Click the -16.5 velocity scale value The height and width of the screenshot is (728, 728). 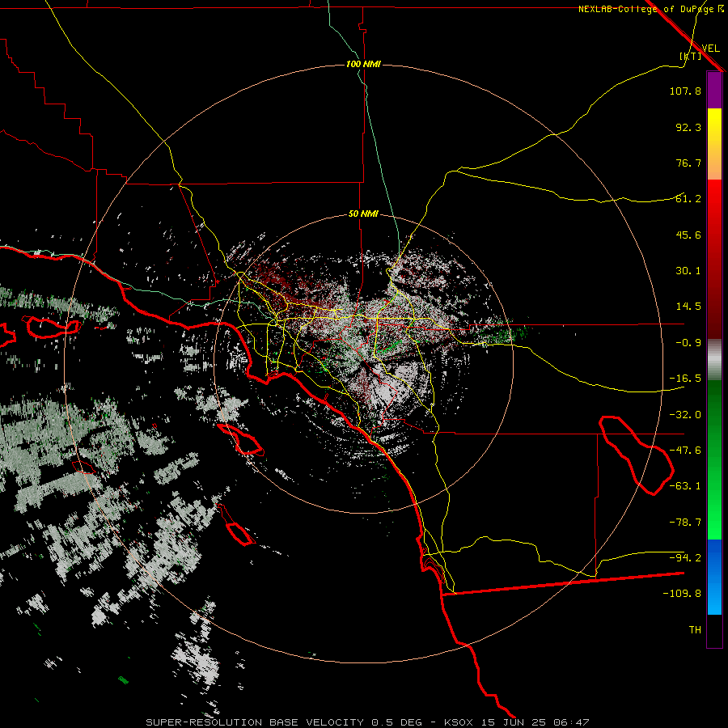tap(685, 379)
